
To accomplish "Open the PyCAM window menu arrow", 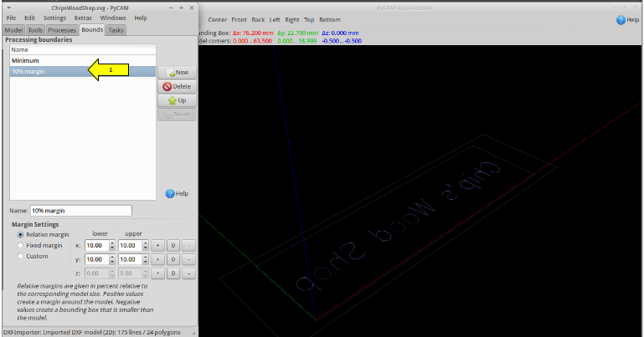I will point(8,8).
